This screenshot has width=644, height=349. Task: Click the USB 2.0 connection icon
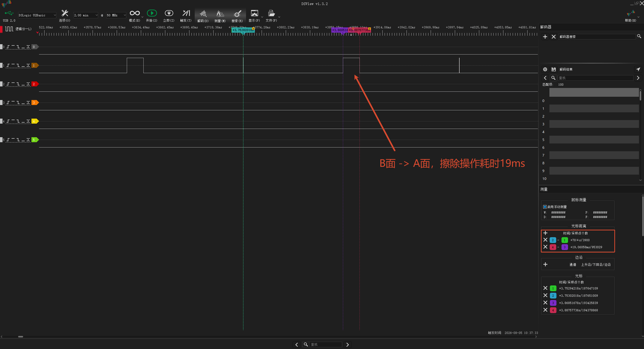(9, 15)
